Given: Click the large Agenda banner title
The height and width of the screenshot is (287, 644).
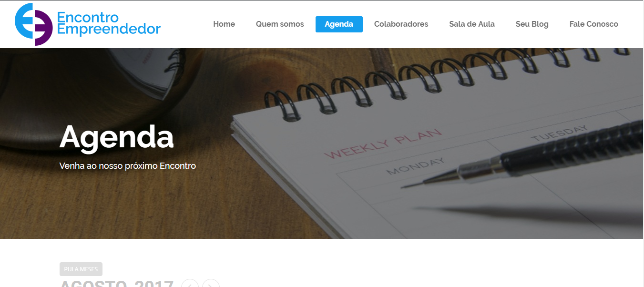Looking at the screenshot, I should pyautogui.click(x=117, y=137).
